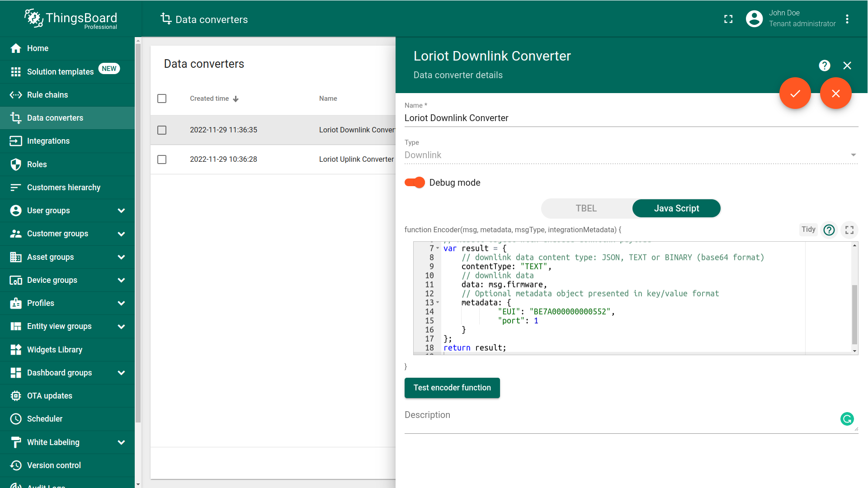Disable the Debug mode switch
Viewport: 868px width, 488px height.
coord(415,183)
